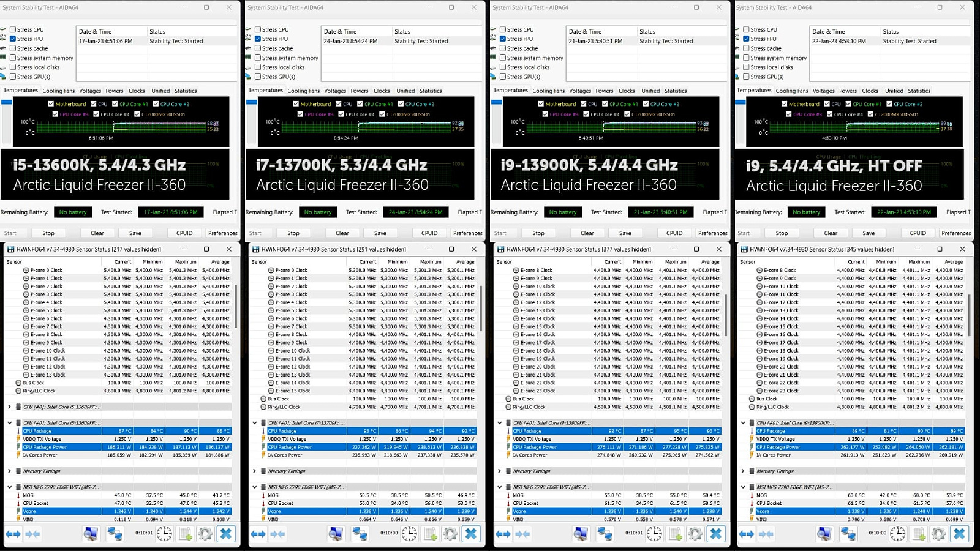
Task: Click collapse-columns arrows icon in HWiNFO 217-values window
Action: point(33,534)
